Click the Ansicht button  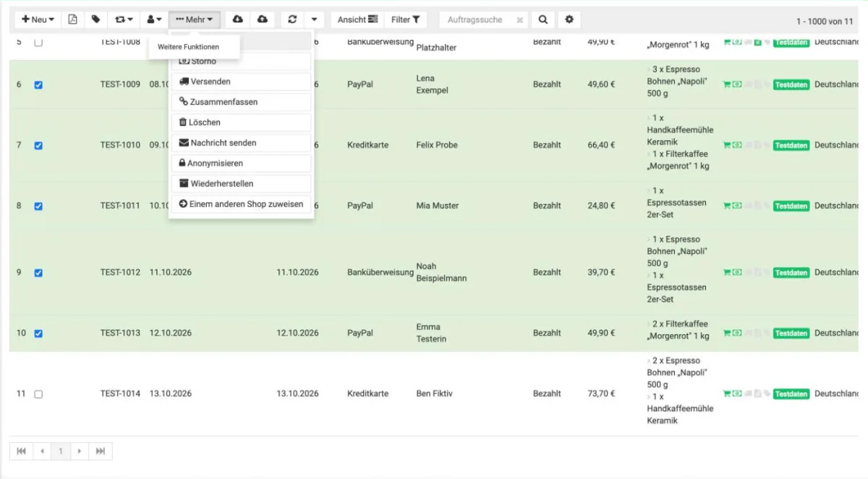357,20
